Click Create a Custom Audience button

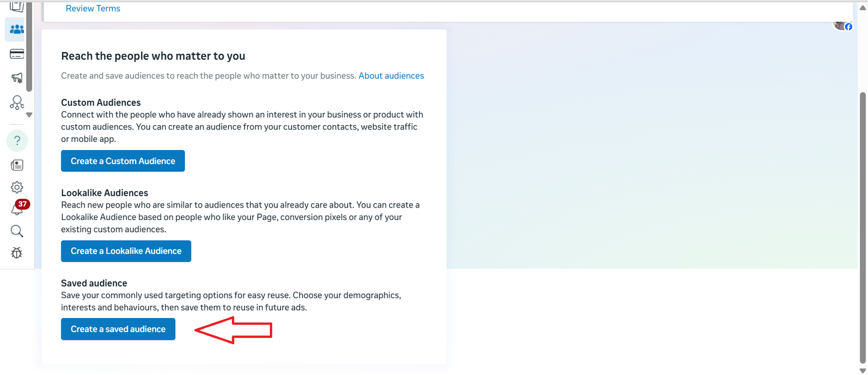(x=123, y=161)
